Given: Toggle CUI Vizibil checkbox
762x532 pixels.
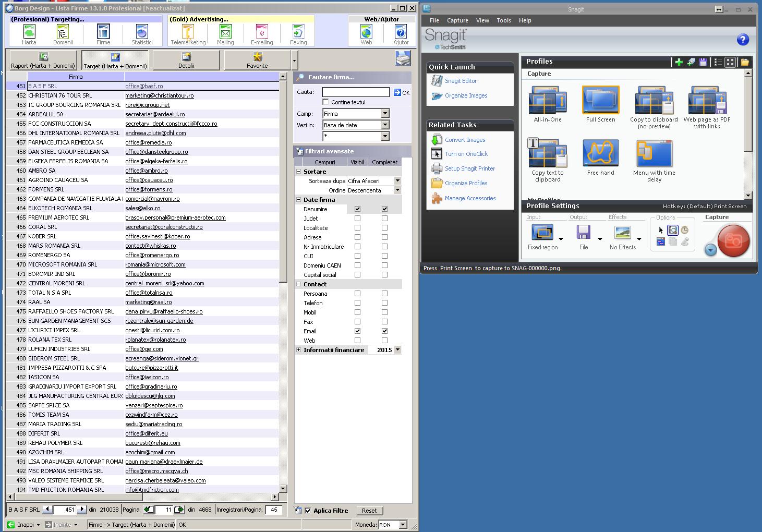Looking at the screenshot, I should click(357, 256).
